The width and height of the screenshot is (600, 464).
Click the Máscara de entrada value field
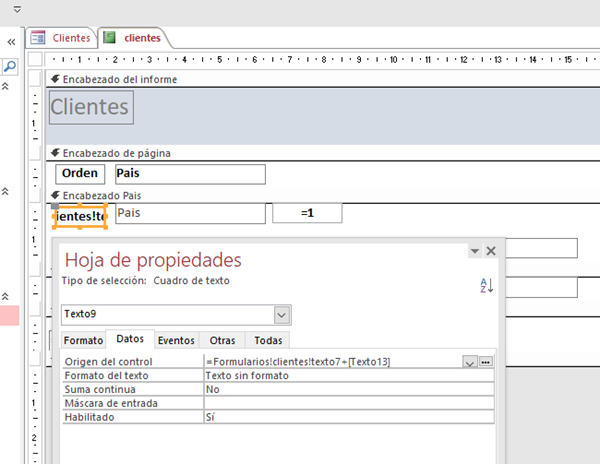(x=347, y=403)
